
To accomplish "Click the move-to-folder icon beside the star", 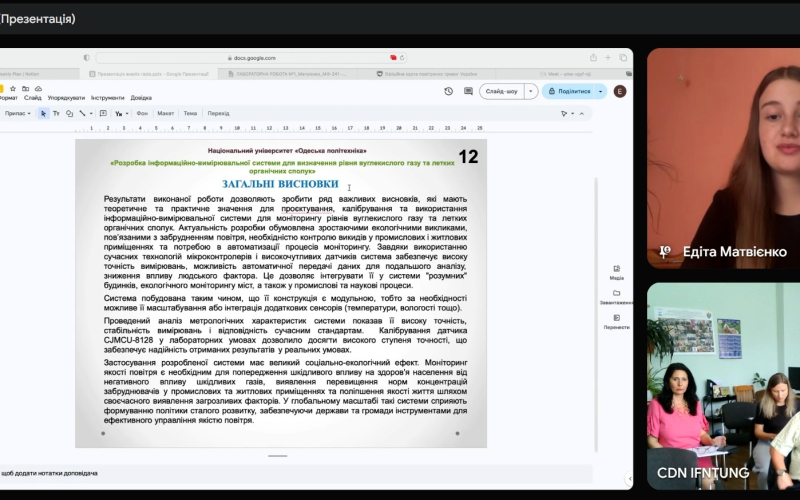I will click(x=26, y=89).
